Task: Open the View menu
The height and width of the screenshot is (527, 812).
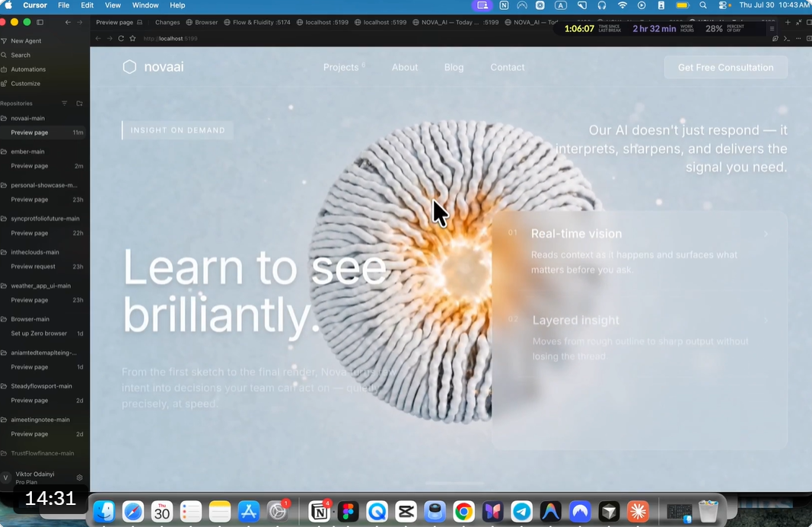Action: 113,5
